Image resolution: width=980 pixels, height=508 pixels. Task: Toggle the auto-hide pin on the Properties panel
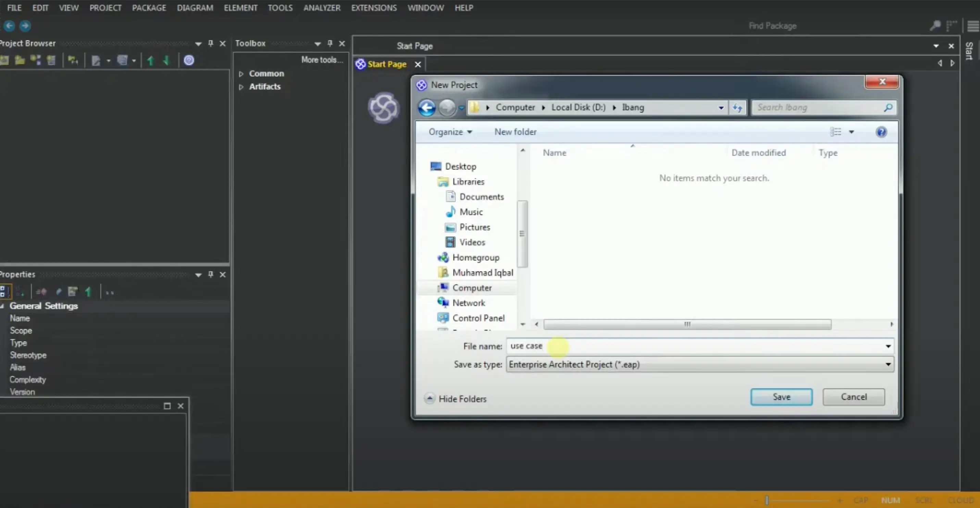(x=210, y=274)
